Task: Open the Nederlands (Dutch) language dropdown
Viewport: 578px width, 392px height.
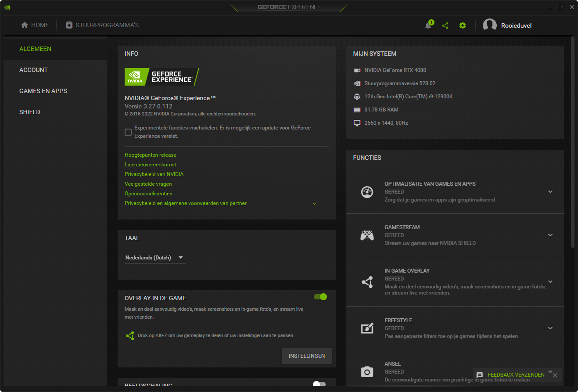Action: pyautogui.click(x=155, y=258)
